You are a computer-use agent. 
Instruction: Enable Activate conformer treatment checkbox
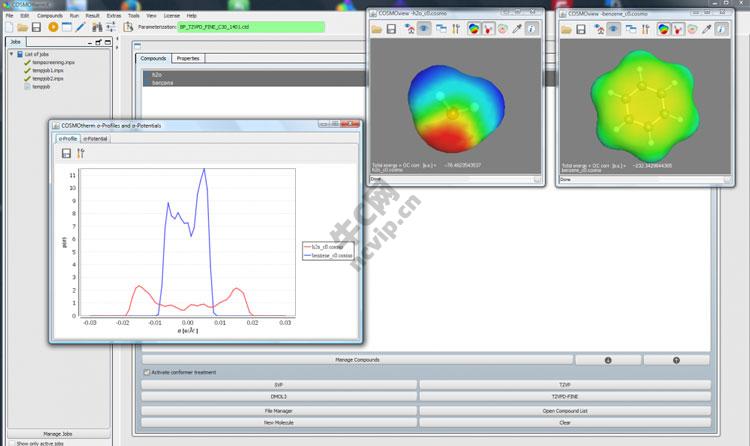point(147,372)
